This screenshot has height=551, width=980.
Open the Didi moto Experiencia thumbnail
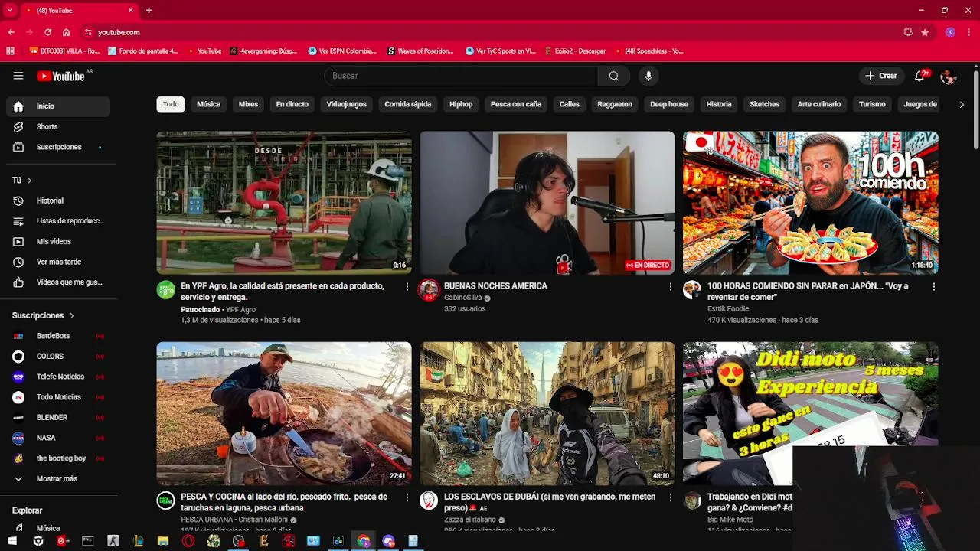(811, 413)
